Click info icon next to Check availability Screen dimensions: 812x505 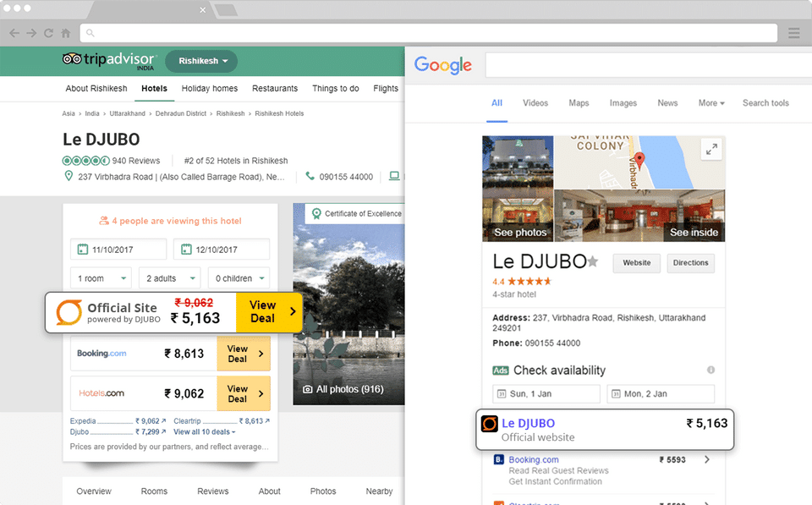tap(711, 370)
